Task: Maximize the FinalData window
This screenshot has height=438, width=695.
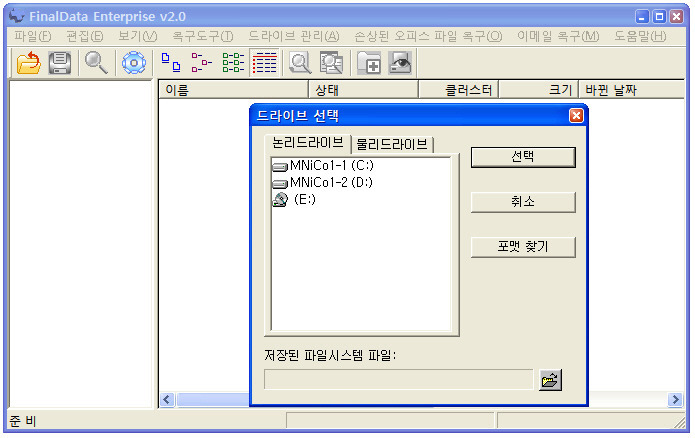Action: pyautogui.click(x=659, y=17)
